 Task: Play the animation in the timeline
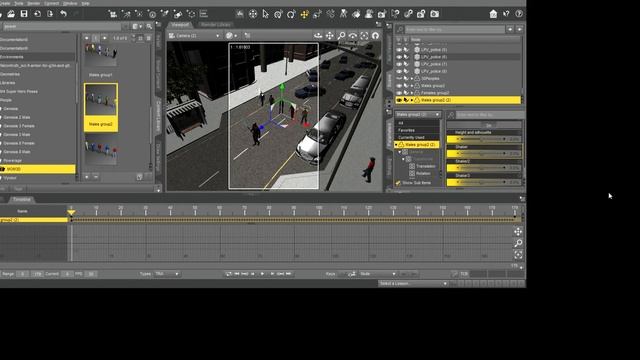tap(262, 274)
